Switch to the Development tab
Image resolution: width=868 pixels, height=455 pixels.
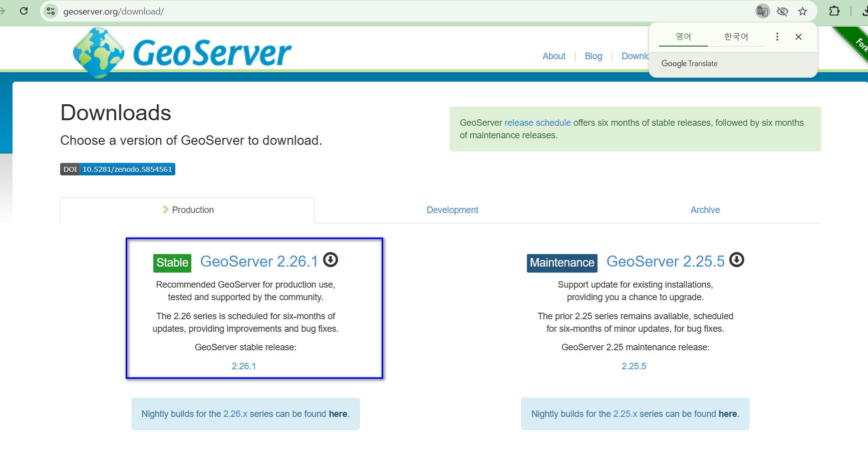[452, 210]
